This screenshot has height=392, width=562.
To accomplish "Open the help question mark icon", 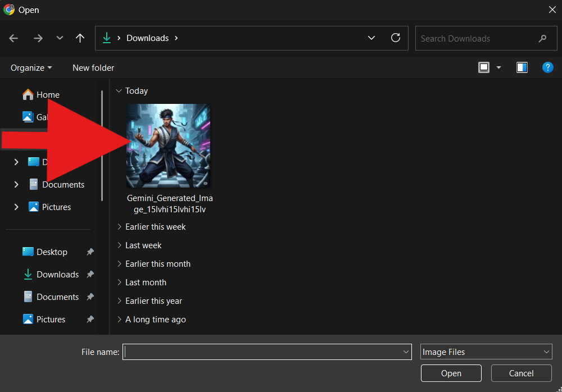I will [x=547, y=67].
